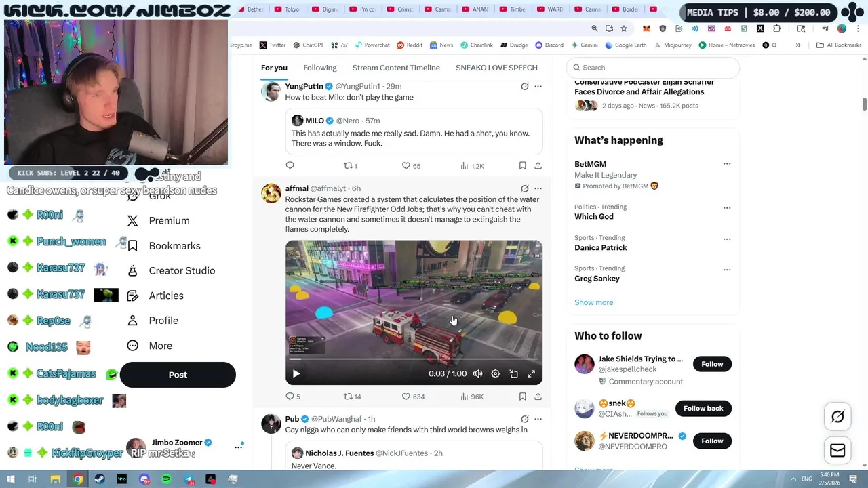Screen dimensions: 868x488
Task: Enable picture-in-picture on video
Action: tap(514, 373)
